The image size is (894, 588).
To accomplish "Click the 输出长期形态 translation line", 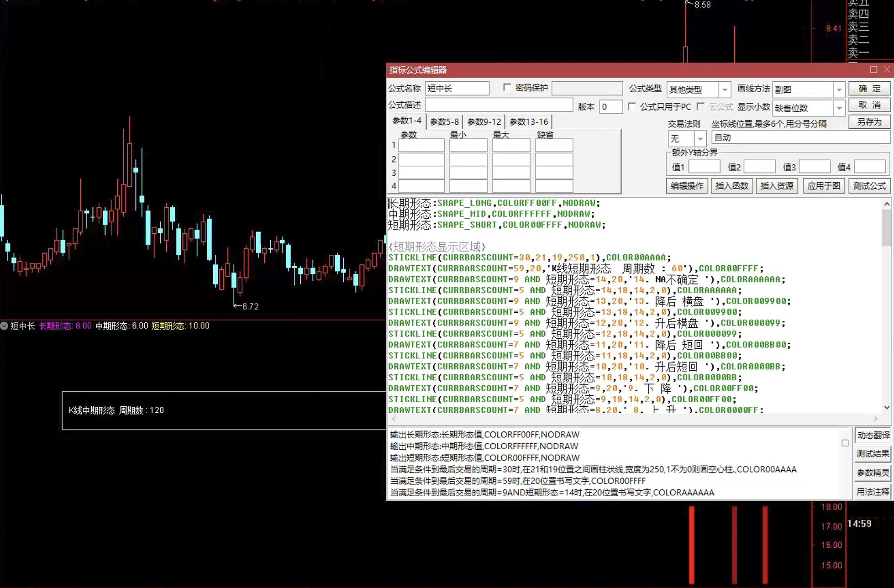I will [x=484, y=435].
